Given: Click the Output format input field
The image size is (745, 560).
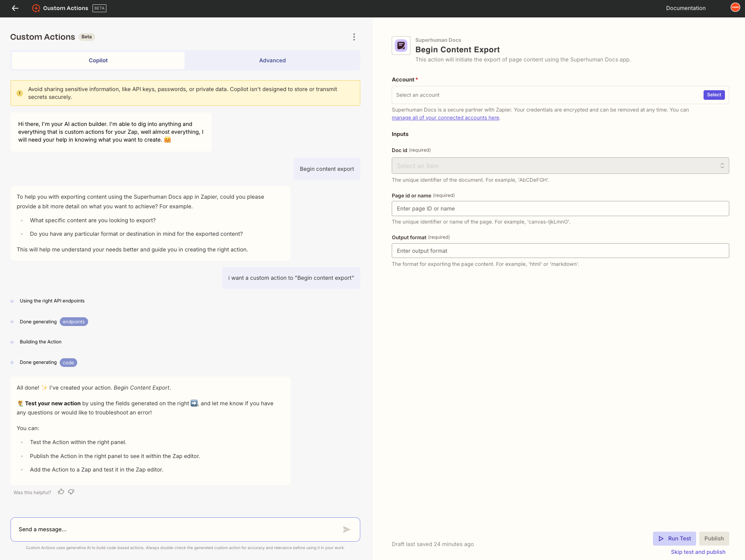Looking at the screenshot, I should 560,251.
